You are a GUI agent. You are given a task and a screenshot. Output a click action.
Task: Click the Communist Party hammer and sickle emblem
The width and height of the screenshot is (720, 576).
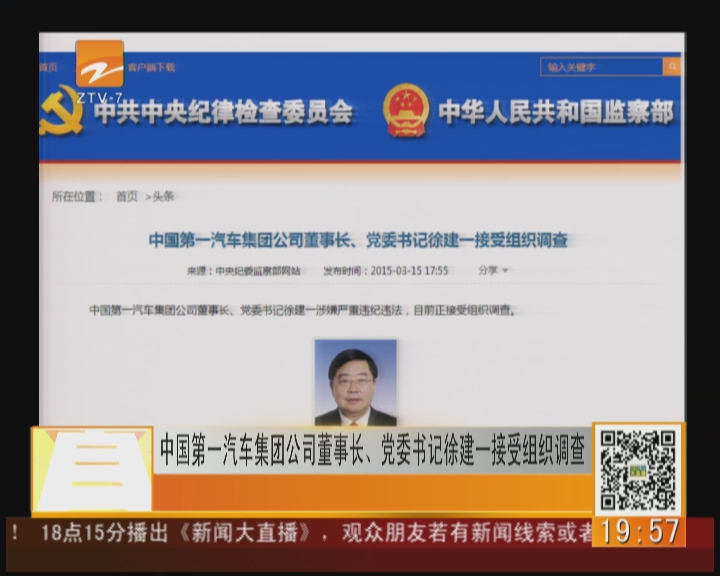click(x=61, y=110)
